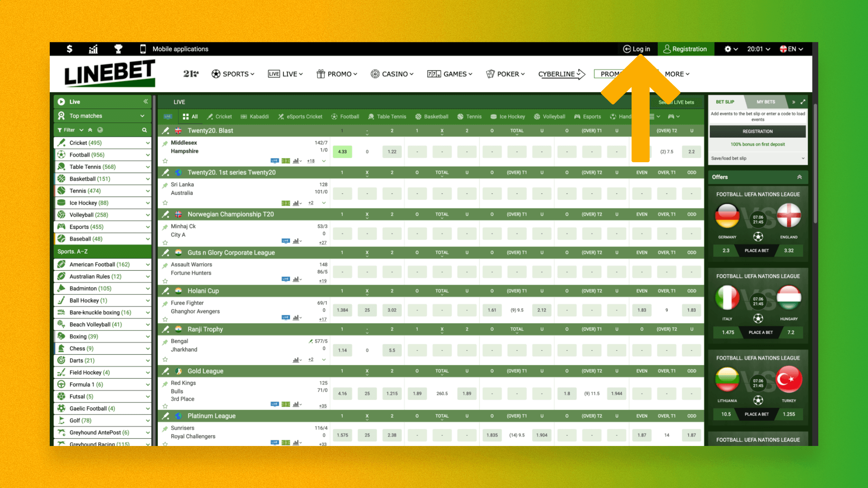This screenshot has height=488, width=868.
Task: Show +18 more markets for Middlesex match
Action: coord(311,161)
